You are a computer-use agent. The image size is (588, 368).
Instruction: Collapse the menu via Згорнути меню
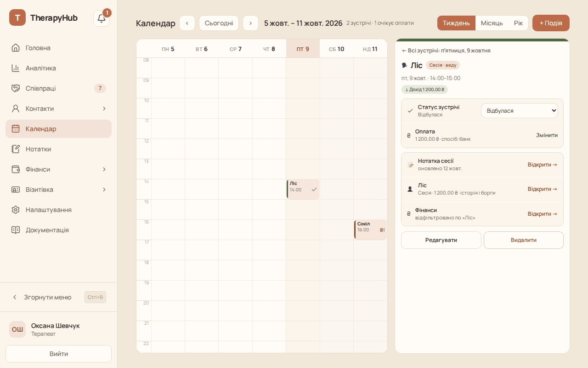(59, 297)
